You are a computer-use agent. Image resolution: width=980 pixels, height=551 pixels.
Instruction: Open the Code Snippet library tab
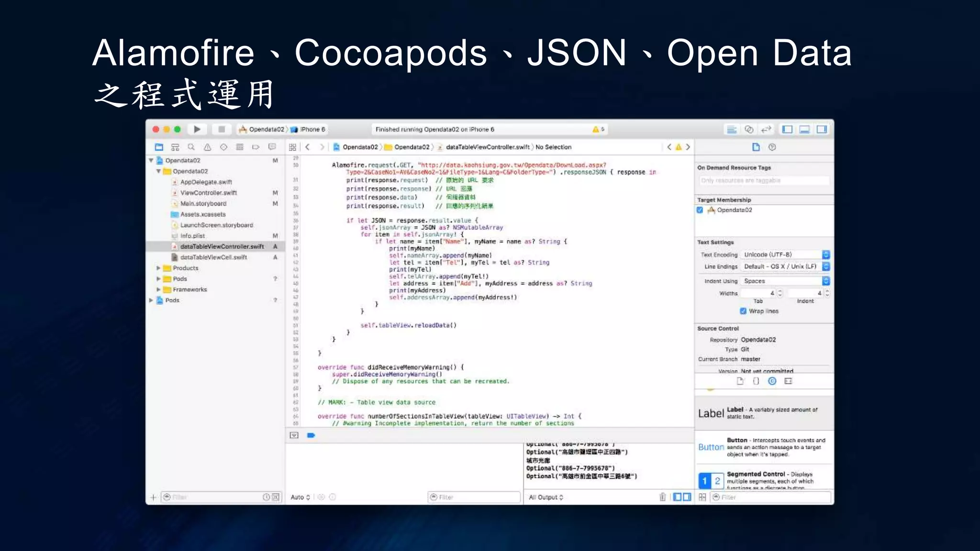point(756,381)
